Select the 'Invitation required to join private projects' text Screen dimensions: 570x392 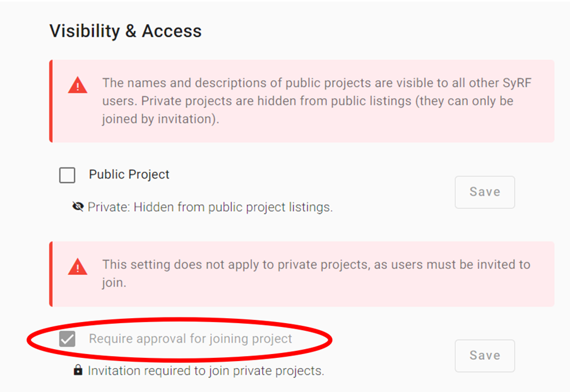(206, 371)
